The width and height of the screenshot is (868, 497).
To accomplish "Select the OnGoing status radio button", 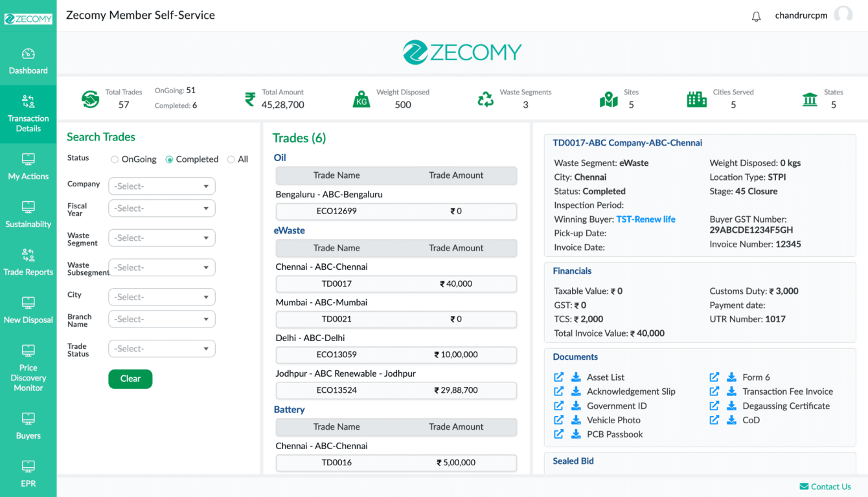I will click(116, 159).
